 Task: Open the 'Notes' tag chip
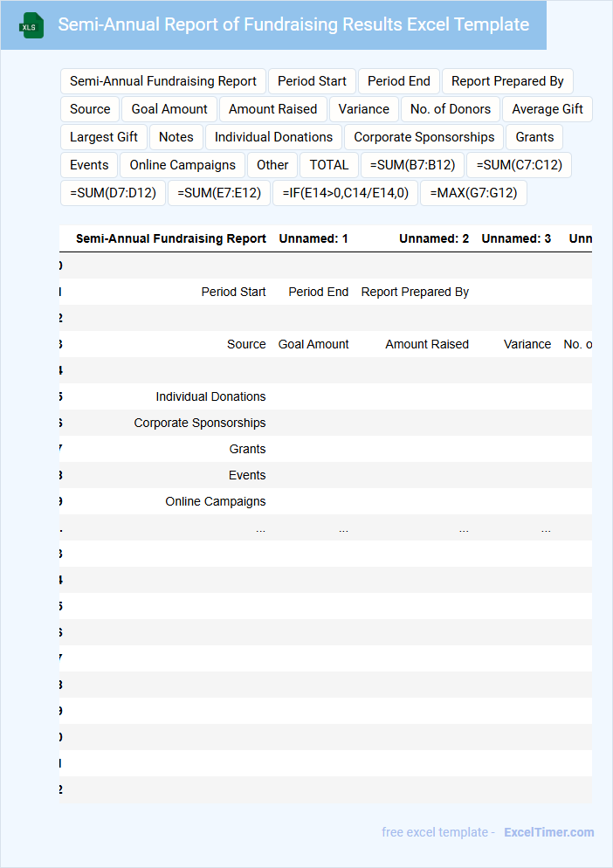point(176,137)
